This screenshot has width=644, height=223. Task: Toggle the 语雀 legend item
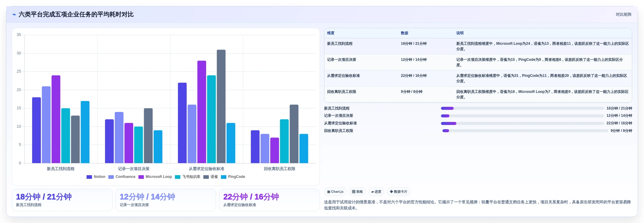211,177
